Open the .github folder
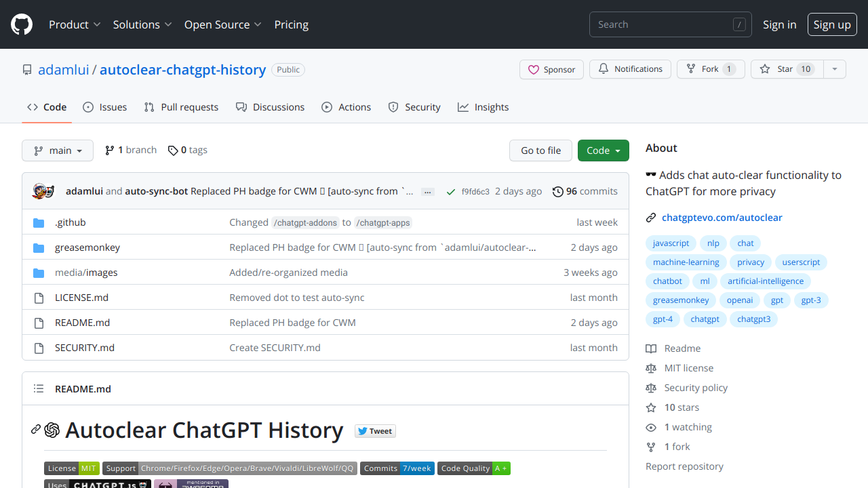 (71, 222)
